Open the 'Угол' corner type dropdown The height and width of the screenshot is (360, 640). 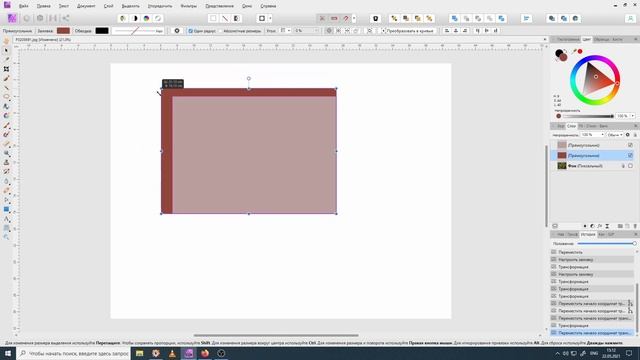pos(285,31)
